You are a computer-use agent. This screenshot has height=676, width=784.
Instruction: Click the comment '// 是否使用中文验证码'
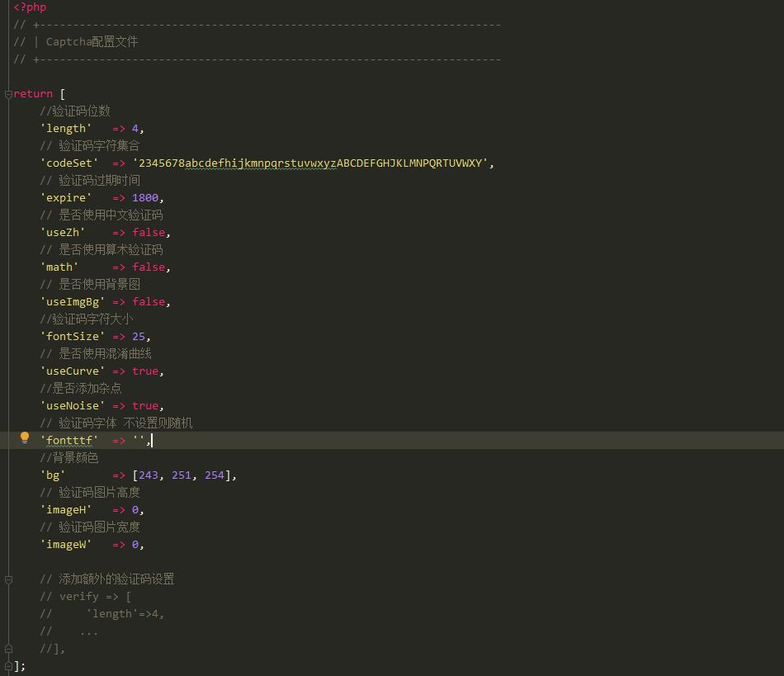click(102, 215)
